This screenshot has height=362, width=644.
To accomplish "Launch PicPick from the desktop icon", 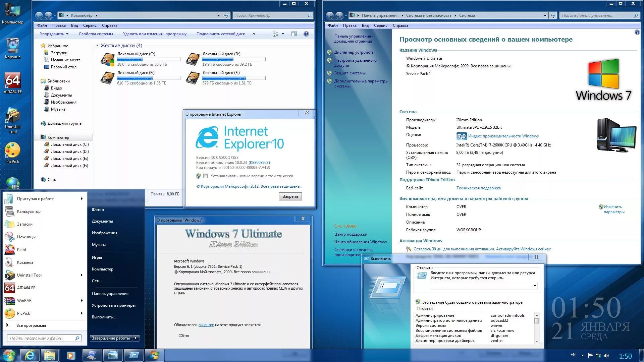I will coord(13,153).
